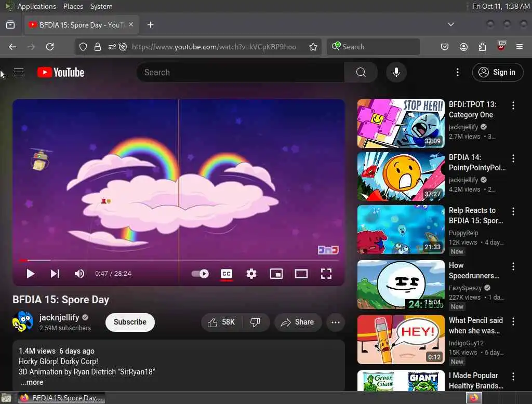This screenshot has width=532, height=404.
Task: Search with voice microphone button
Action: [396, 72]
